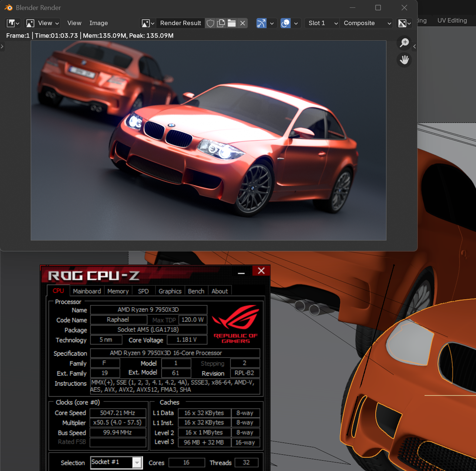
Task: Click the Render Result image name field
Action: pos(181,23)
